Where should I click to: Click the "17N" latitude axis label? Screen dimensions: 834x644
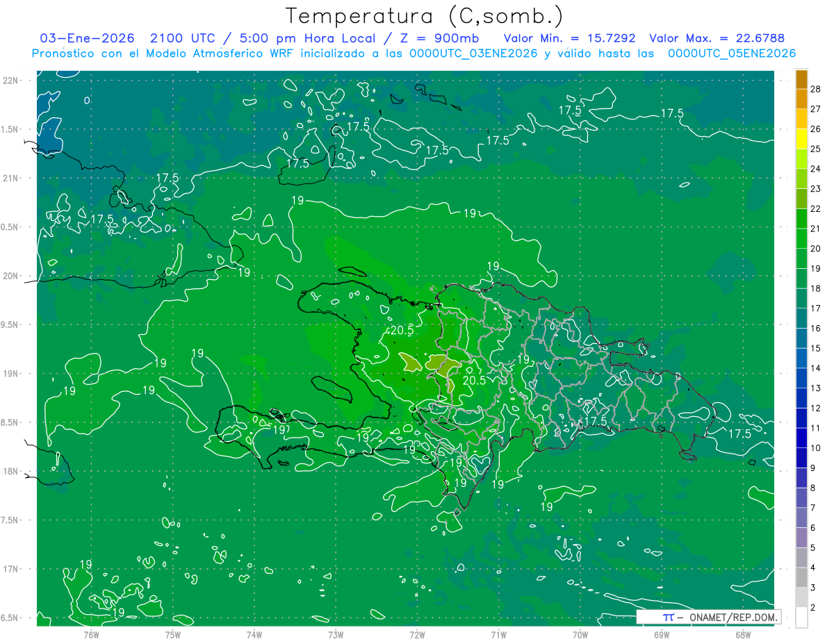click(x=10, y=569)
